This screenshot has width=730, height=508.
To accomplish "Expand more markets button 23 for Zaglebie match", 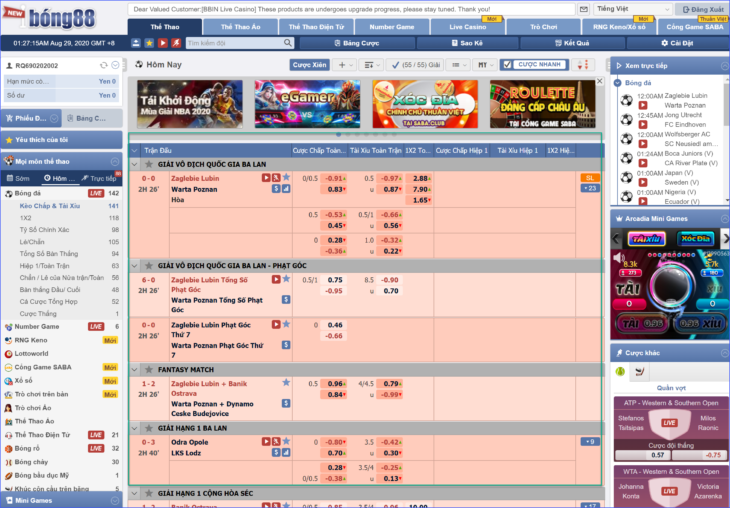I will pyautogui.click(x=590, y=188).
